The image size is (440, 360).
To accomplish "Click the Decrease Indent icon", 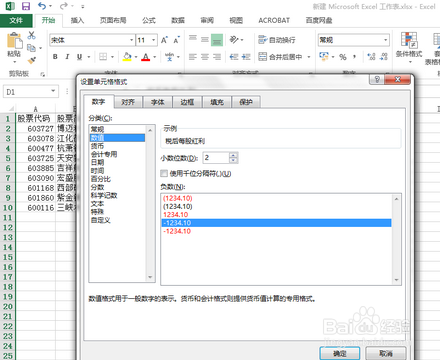I will tap(234, 57).
